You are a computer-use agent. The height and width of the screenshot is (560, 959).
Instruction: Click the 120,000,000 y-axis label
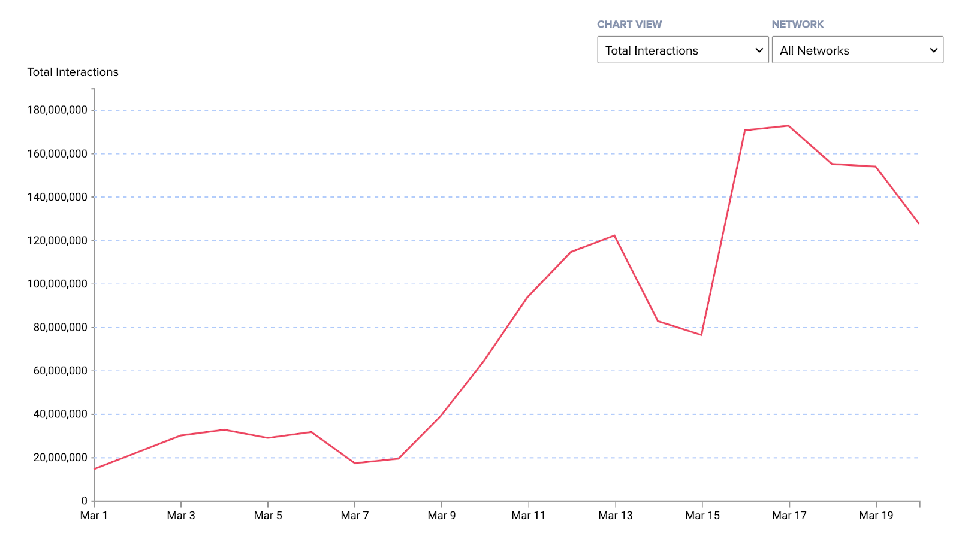tap(58, 241)
